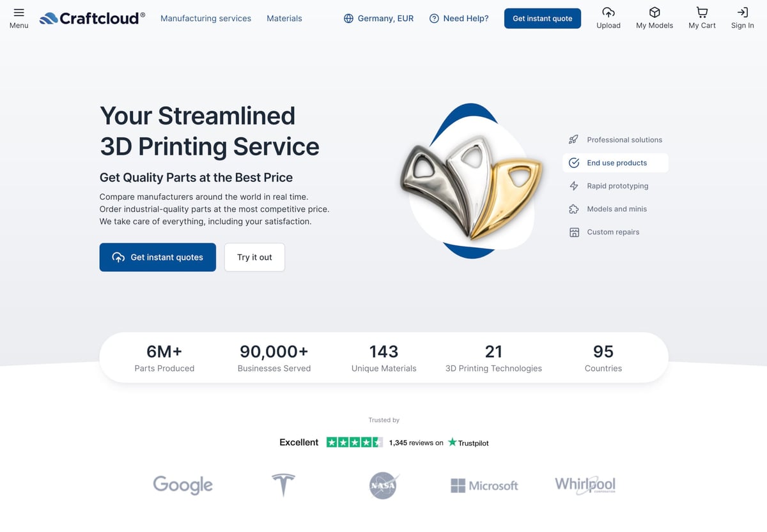Viewport: 767px width, 532px height.
Task: Open the My Cart shopping cart icon
Action: pos(702,12)
